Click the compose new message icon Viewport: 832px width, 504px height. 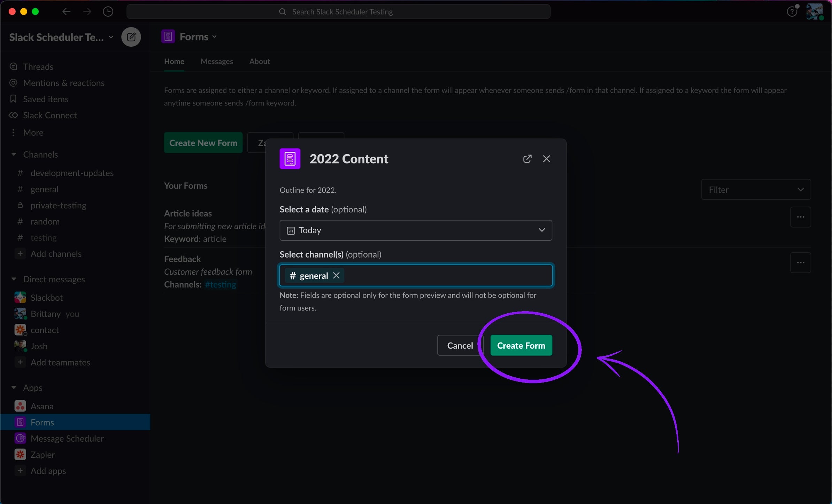click(x=131, y=37)
